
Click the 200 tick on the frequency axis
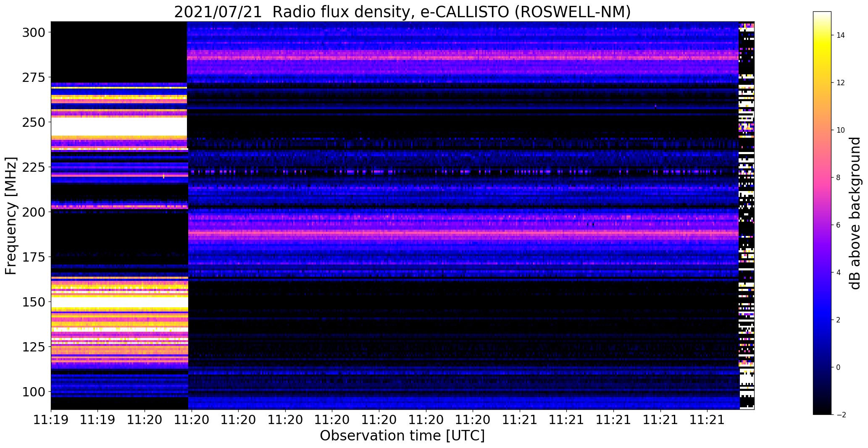coord(34,212)
